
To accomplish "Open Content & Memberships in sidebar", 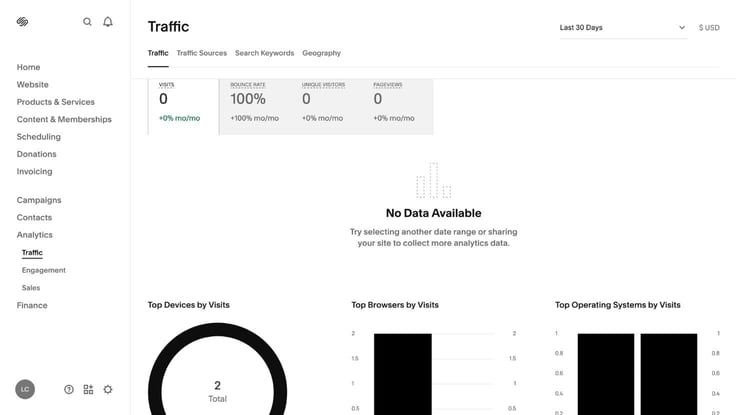I will (64, 119).
